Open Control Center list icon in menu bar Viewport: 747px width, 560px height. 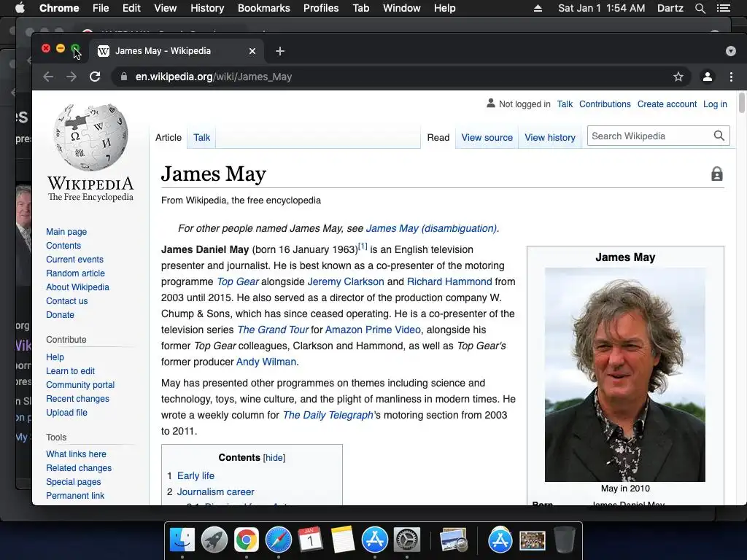[723, 8]
